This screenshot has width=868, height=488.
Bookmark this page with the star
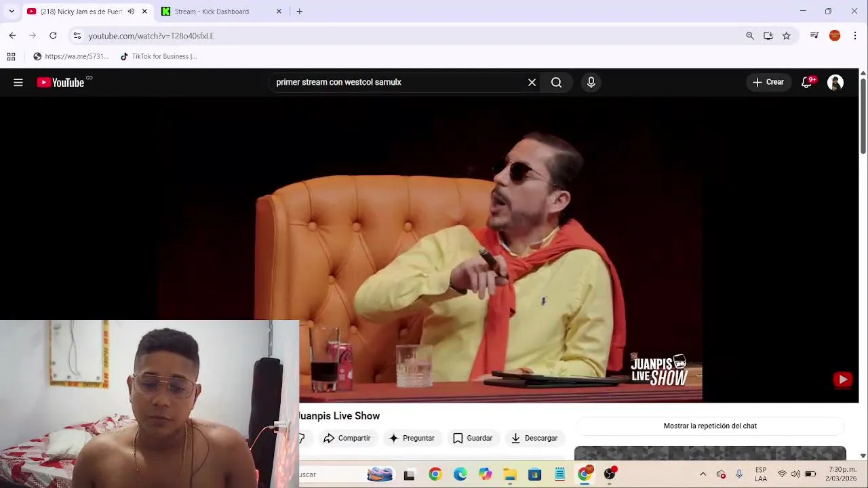(787, 36)
